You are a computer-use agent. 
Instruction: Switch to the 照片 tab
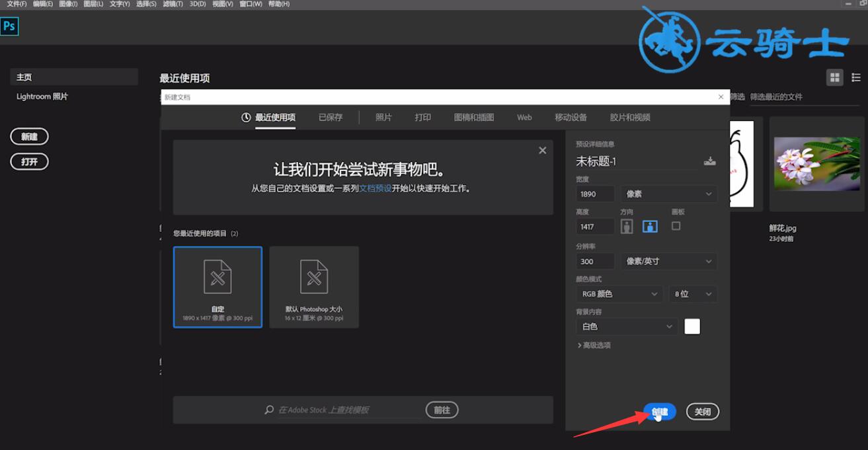(x=383, y=118)
